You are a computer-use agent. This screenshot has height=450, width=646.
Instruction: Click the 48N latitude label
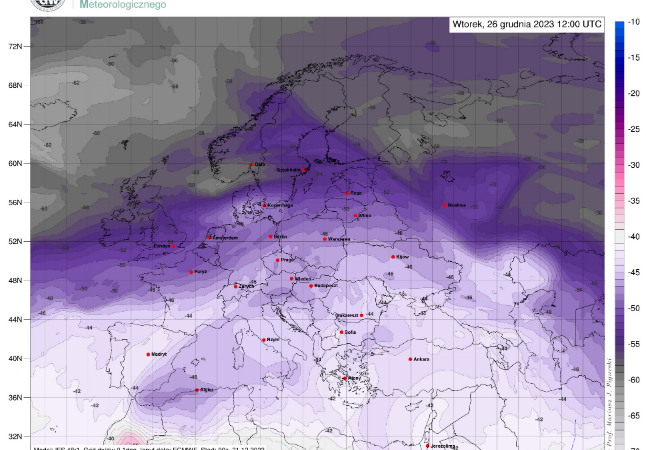[15, 281]
